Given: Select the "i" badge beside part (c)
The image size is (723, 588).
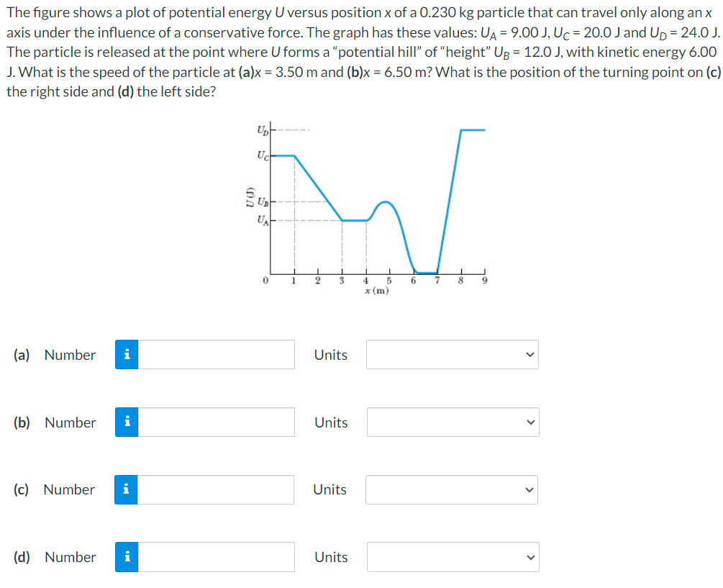Looking at the screenshot, I should [x=127, y=489].
